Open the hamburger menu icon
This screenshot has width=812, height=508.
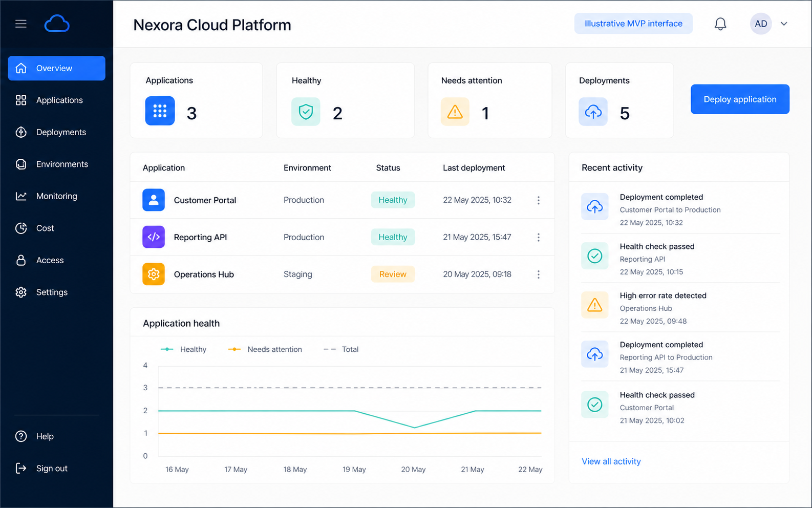point(21,24)
